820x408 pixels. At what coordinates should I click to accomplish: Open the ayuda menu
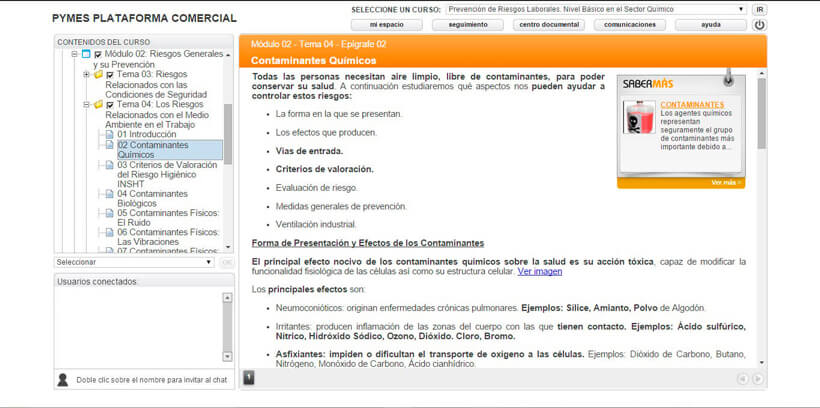pos(711,25)
